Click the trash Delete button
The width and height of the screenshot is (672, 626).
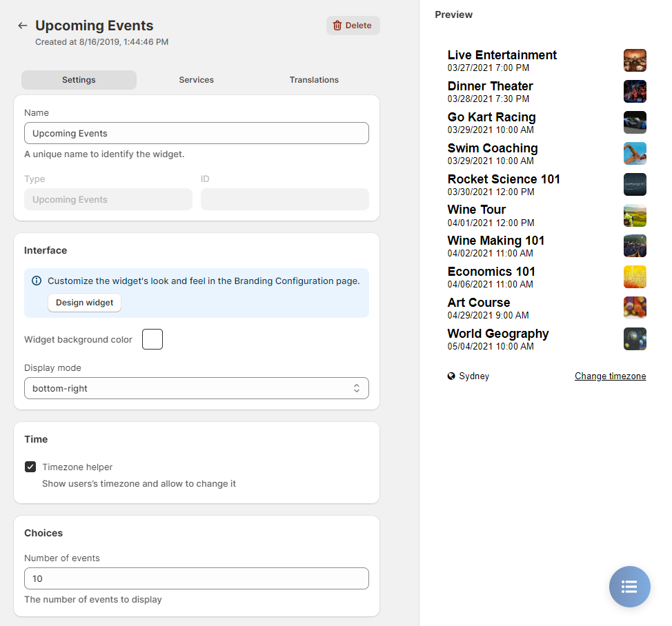point(353,26)
